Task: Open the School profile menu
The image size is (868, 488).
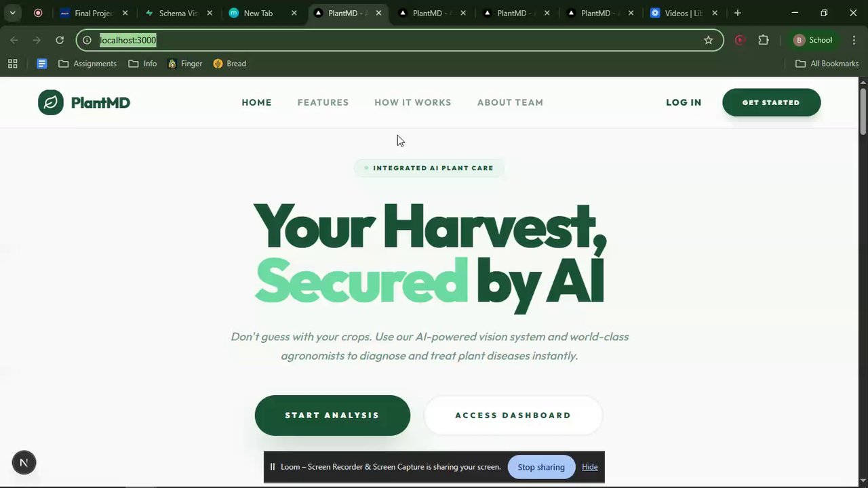Action: 812,40
